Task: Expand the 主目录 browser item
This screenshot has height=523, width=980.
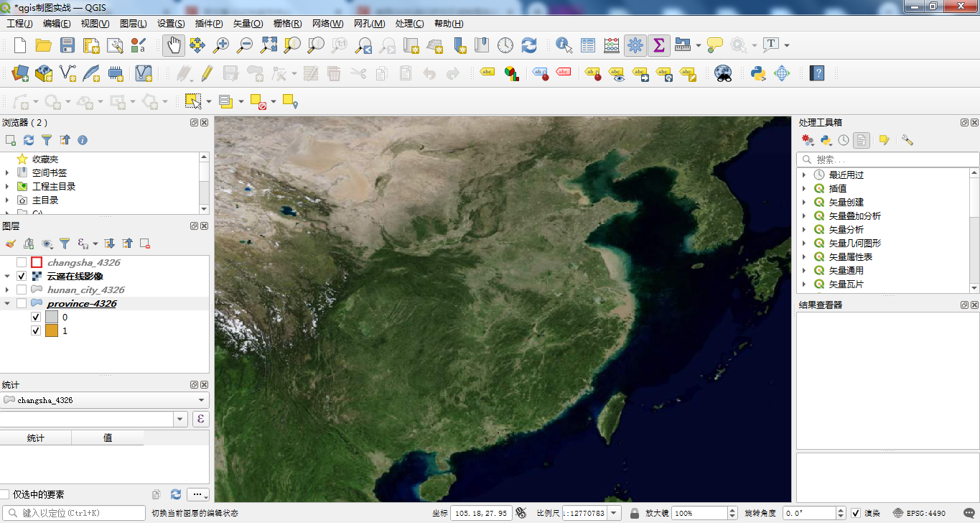Action: [x=7, y=200]
